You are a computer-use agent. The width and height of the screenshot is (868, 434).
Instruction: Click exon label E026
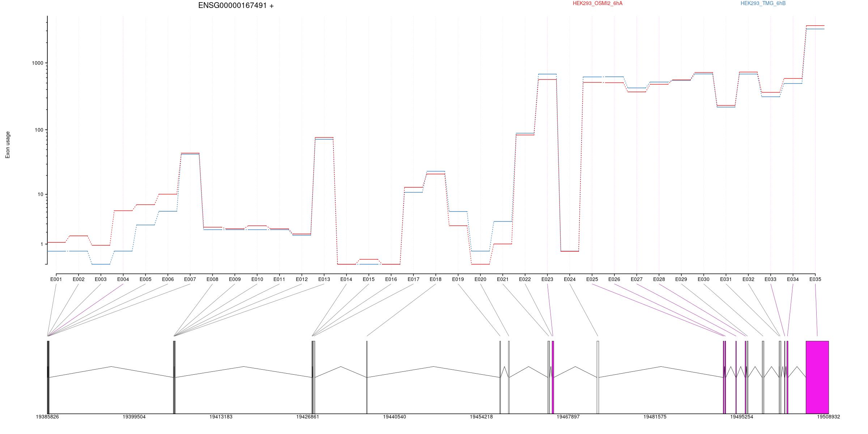(x=614, y=279)
